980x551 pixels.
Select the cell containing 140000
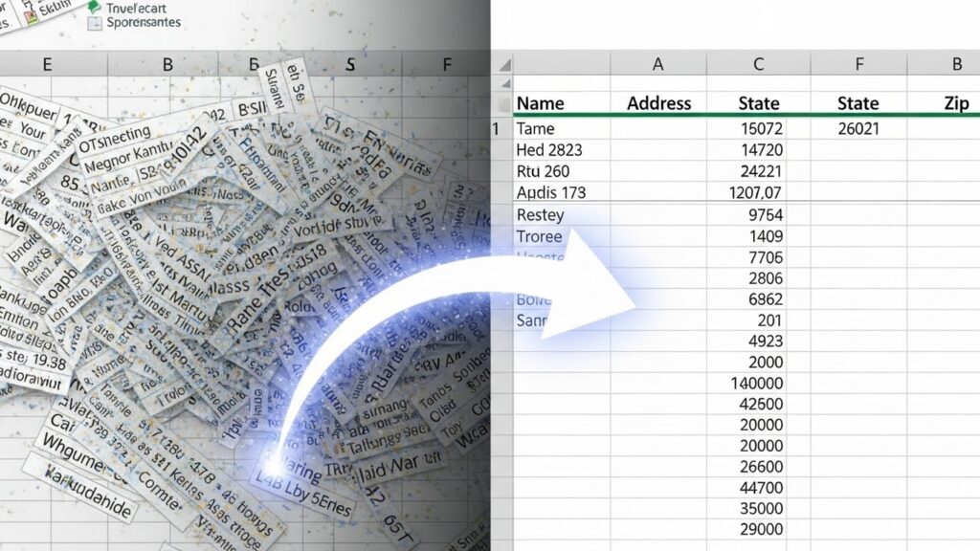point(756,383)
